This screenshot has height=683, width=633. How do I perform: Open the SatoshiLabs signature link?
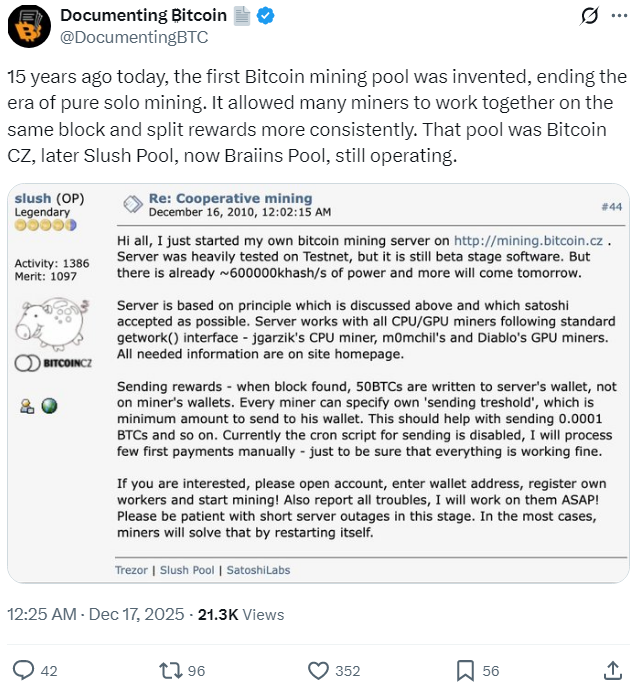(255, 569)
